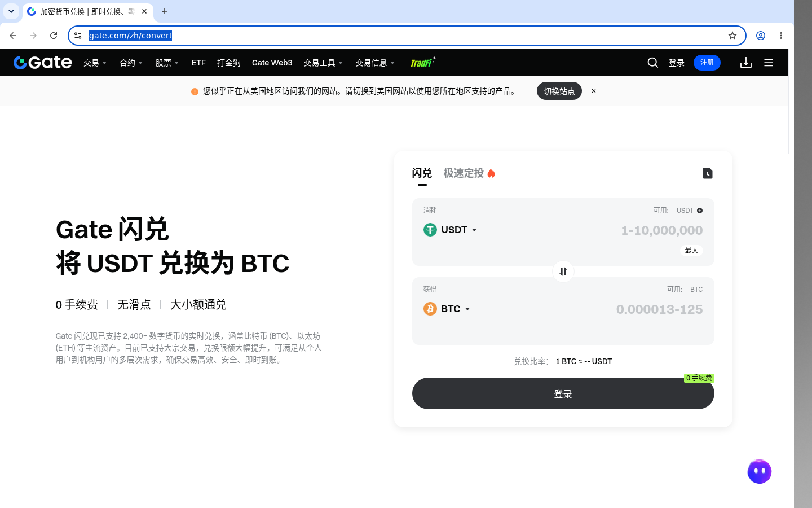Click the Gate logo in header
Screen dimensions: 812x508
(43, 63)
